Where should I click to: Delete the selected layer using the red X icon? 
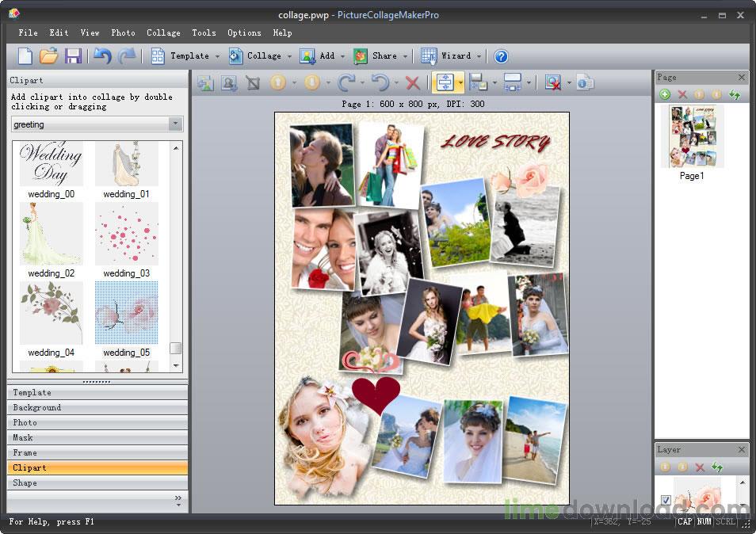click(x=699, y=467)
